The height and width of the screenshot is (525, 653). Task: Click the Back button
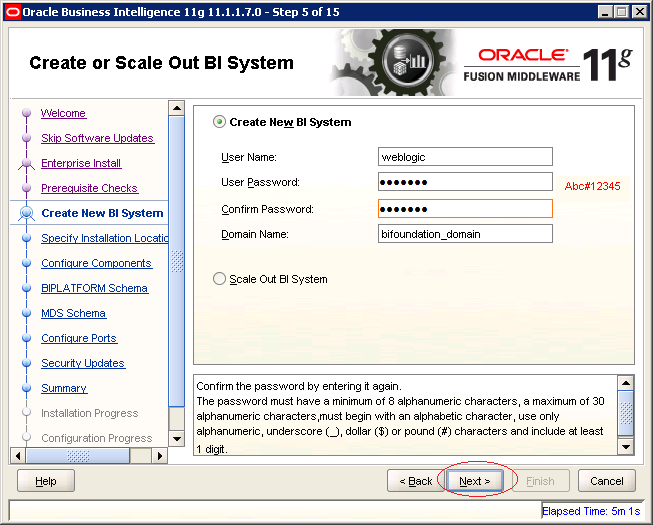click(x=415, y=481)
